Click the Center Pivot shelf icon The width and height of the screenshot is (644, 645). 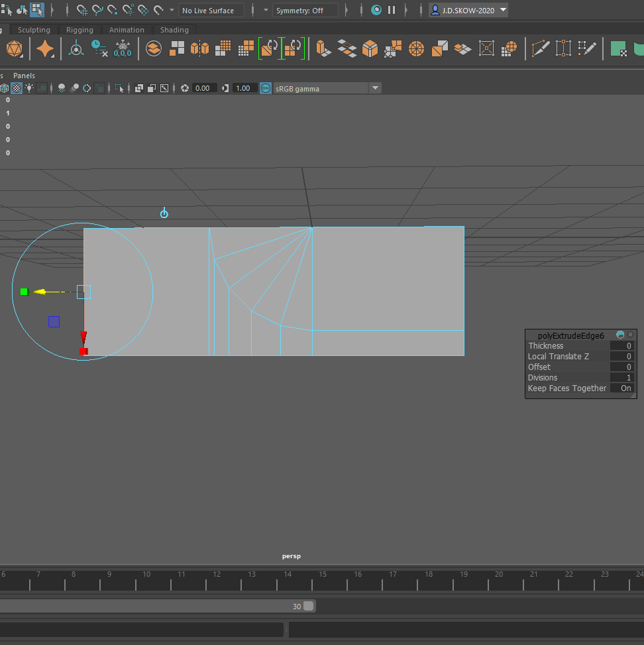pyautogui.click(x=76, y=48)
